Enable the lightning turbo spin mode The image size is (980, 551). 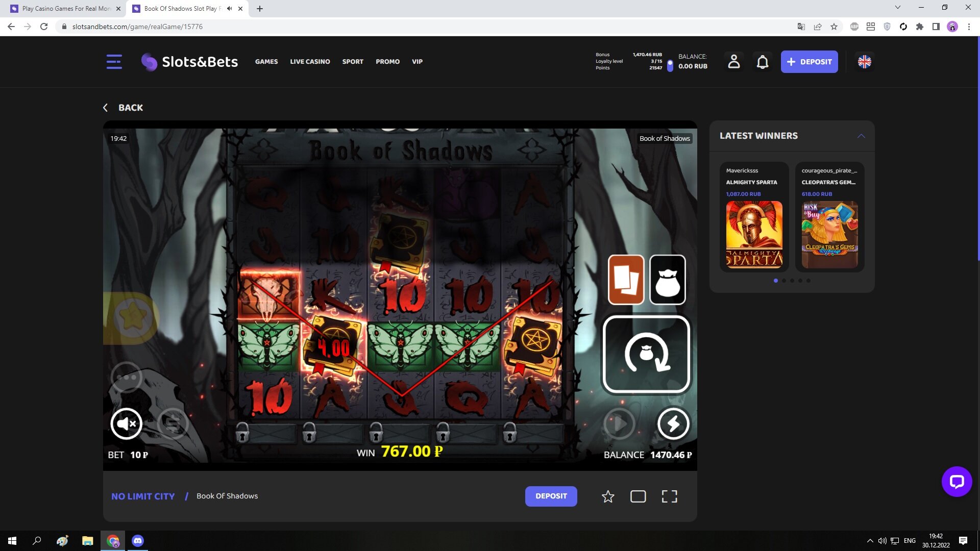click(673, 423)
